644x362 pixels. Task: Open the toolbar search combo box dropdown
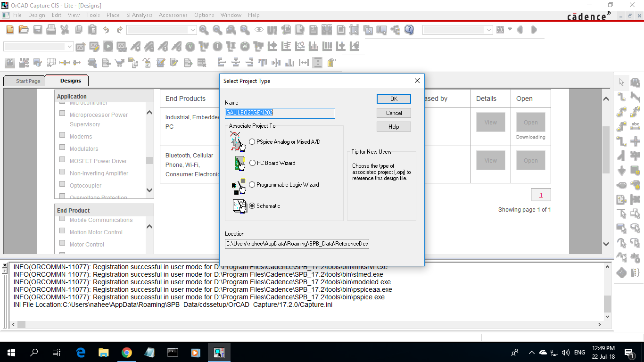[x=192, y=29]
